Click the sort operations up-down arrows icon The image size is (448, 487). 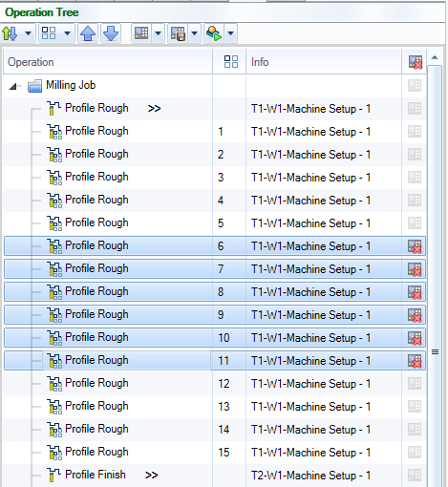10,33
